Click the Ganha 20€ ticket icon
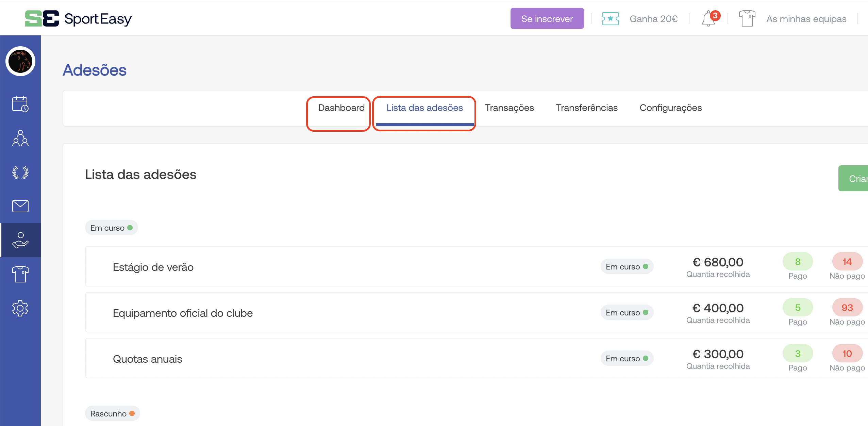 (610, 19)
